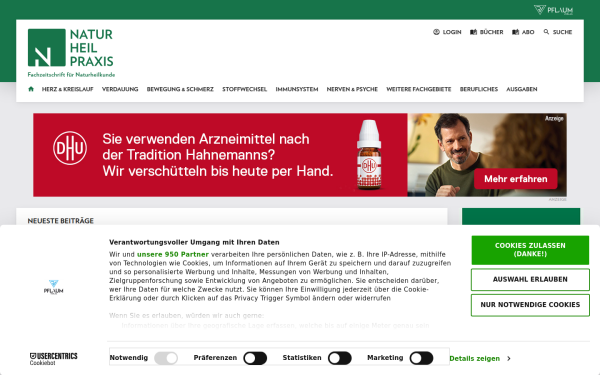Image resolution: width=600 pixels, height=375 pixels.
Task: Click the Usercentrics Cookiebot logo
Action: coord(54,359)
